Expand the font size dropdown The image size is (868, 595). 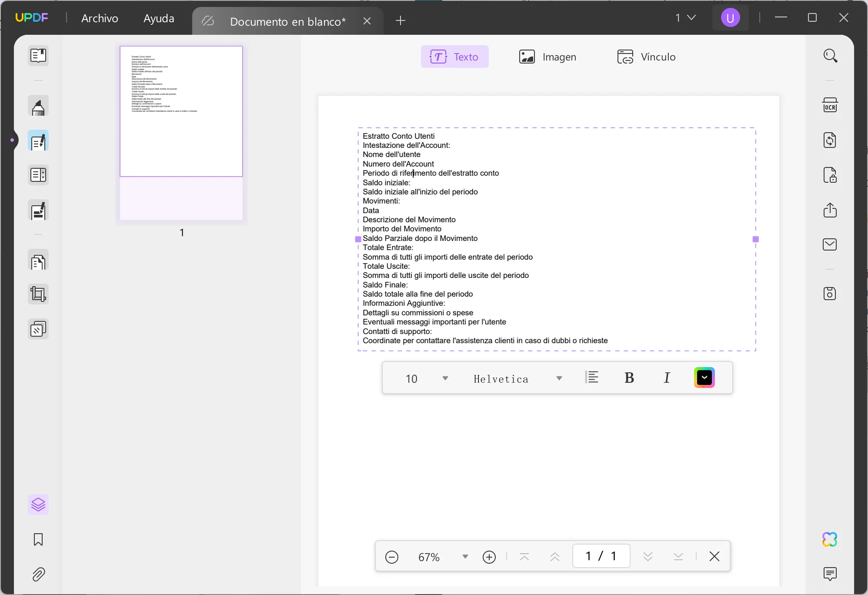[445, 378]
